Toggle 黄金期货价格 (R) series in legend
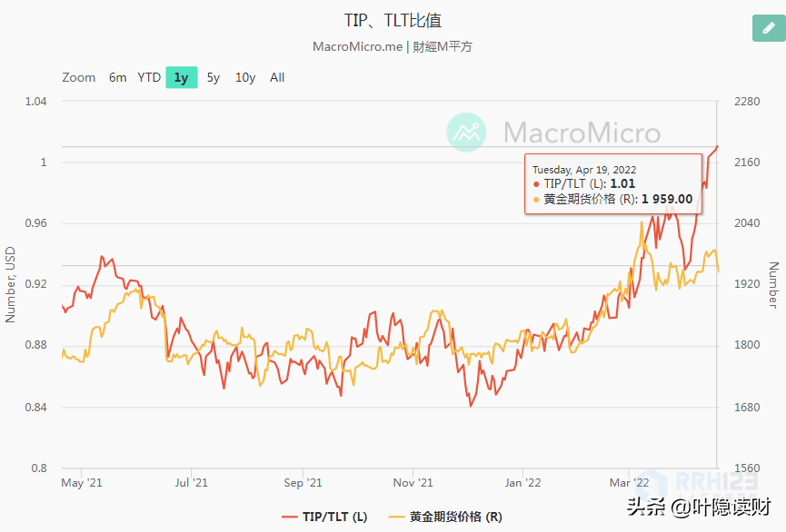The height and width of the screenshot is (532, 786). [445, 517]
